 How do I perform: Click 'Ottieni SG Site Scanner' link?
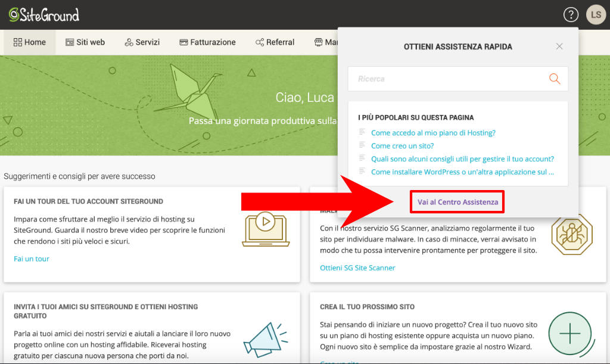click(357, 267)
